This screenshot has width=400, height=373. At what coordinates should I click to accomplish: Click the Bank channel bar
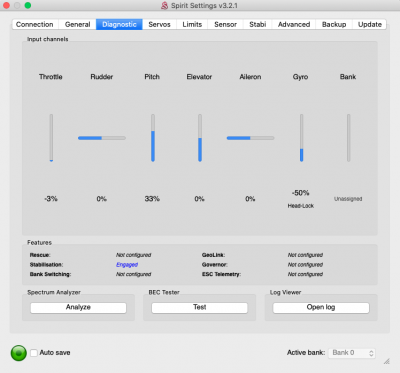pyautogui.click(x=348, y=138)
